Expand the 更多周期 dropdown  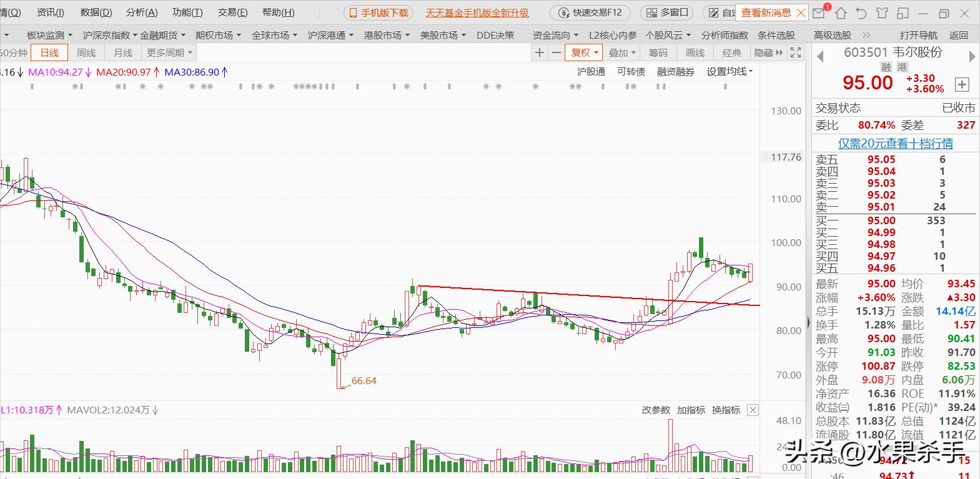[170, 53]
